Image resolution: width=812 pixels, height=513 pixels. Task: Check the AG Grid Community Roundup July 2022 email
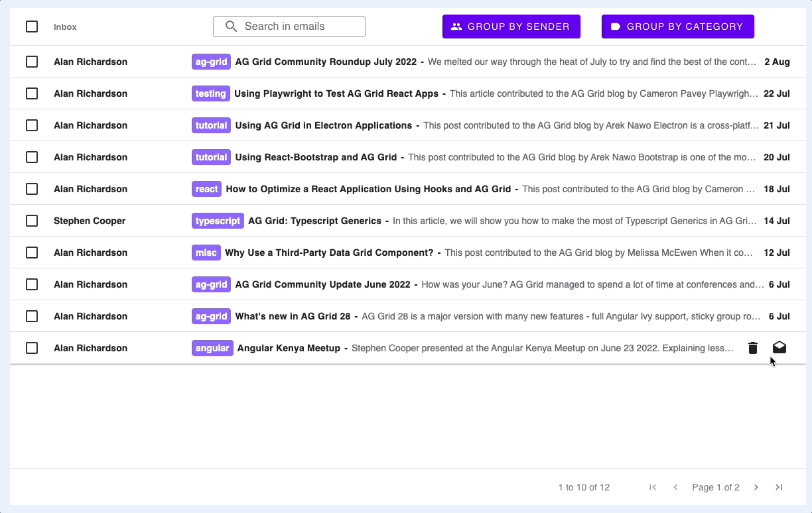point(32,62)
